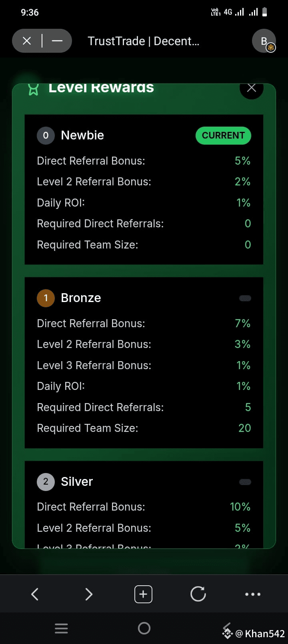Select the Newbie level 0 badge
The image size is (288, 644).
(x=46, y=135)
